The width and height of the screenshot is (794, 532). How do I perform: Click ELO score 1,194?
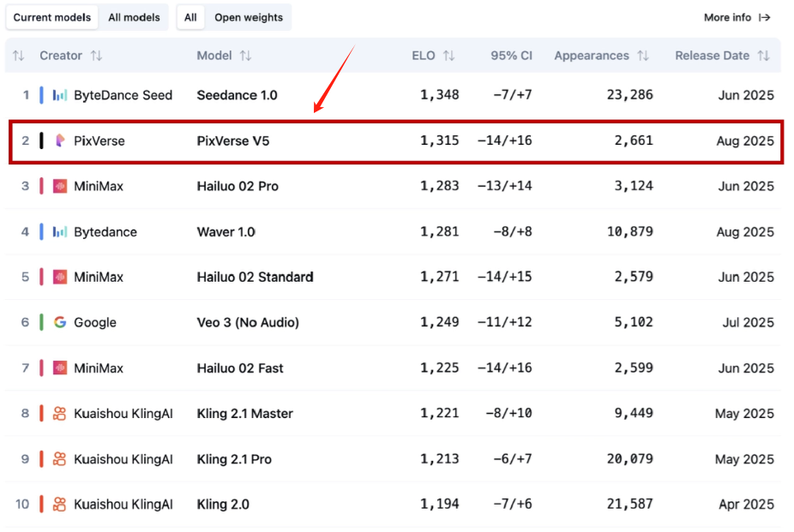(440, 505)
